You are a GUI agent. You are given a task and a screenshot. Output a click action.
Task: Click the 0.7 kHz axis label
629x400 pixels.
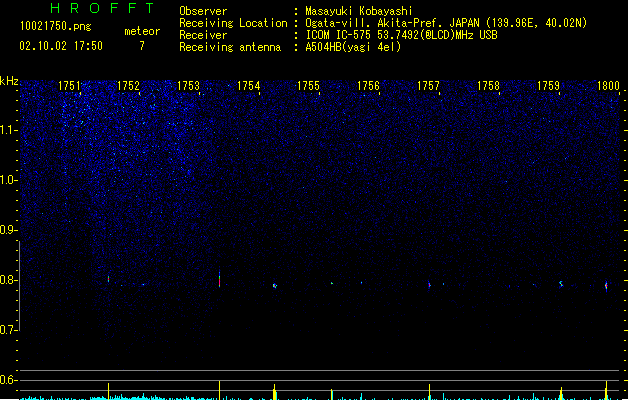[x=8, y=330]
